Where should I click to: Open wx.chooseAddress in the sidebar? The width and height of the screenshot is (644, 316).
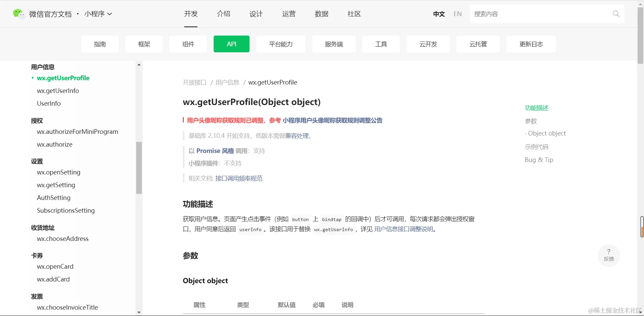point(63,239)
